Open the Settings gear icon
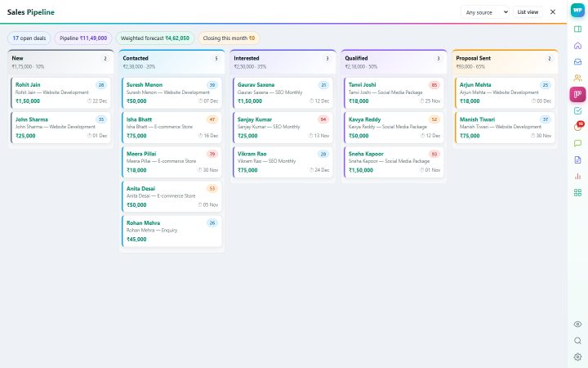The image size is (588, 368). [x=577, y=357]
